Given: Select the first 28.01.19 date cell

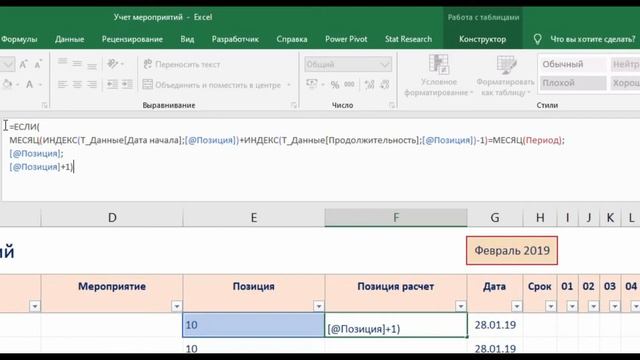Looking at the screenshot, I should click(x=495, y=325).
